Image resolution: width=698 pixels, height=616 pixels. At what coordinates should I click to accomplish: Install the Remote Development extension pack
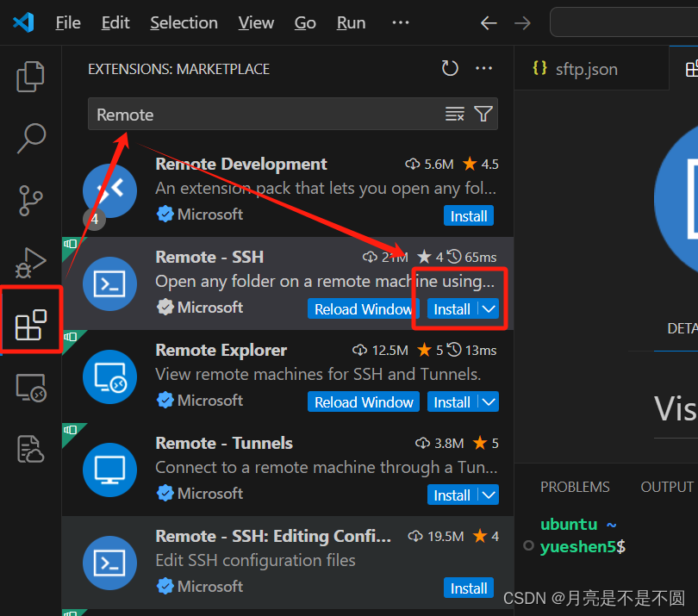point(468,215)
